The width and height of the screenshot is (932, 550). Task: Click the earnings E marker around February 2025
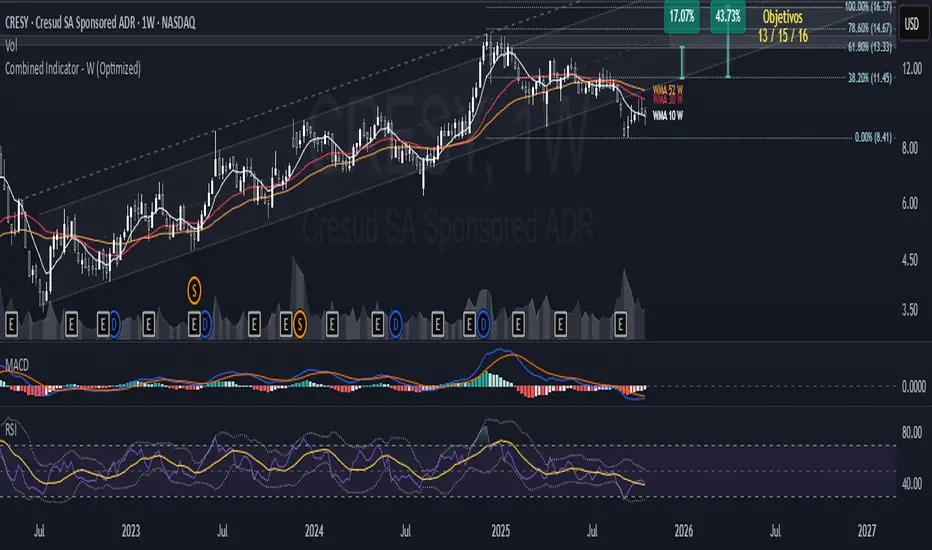[518, 325]
